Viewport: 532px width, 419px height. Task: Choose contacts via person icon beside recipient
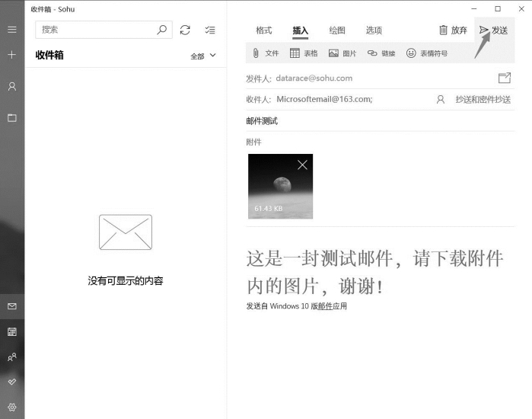pos(441,100)
